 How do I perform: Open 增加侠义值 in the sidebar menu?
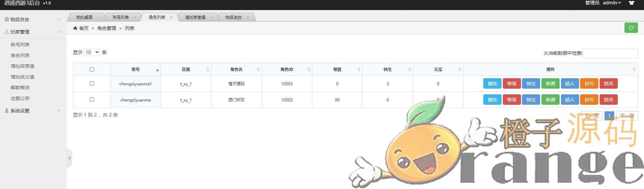pyautogui.click(x=23, y=77)
